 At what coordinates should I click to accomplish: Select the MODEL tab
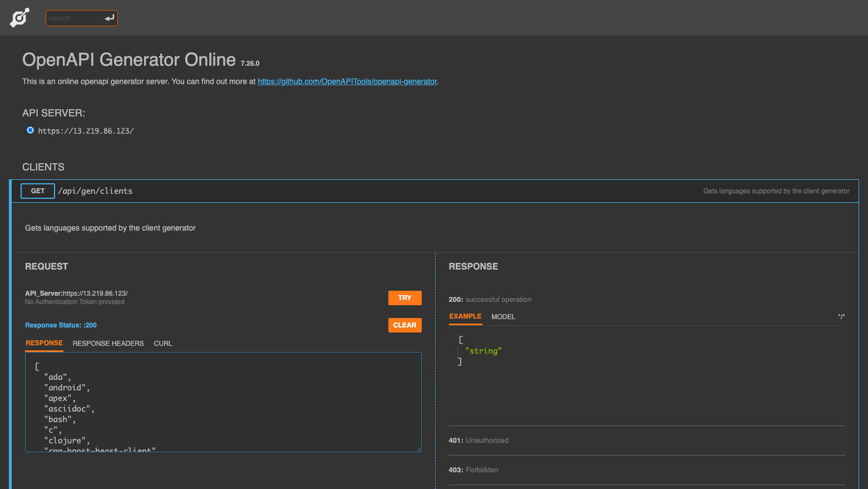503,317
